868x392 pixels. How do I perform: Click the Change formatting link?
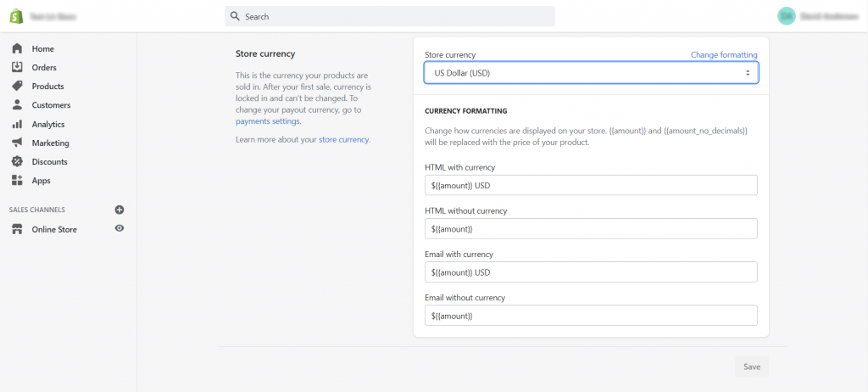[723, 54]
